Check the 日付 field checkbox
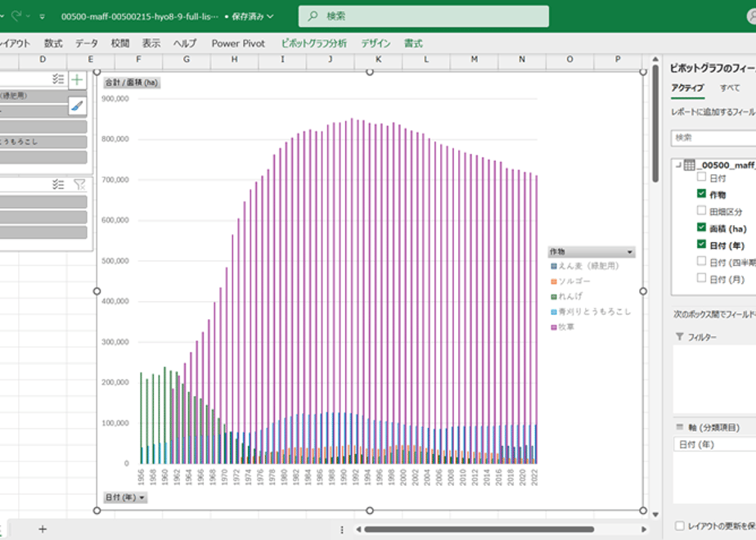This screenshot has width=756, height=540. click(x=701, y=177)
